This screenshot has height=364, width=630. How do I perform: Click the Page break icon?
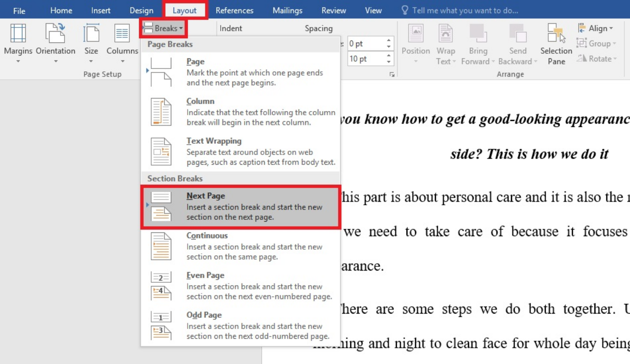tap(161, 72)
